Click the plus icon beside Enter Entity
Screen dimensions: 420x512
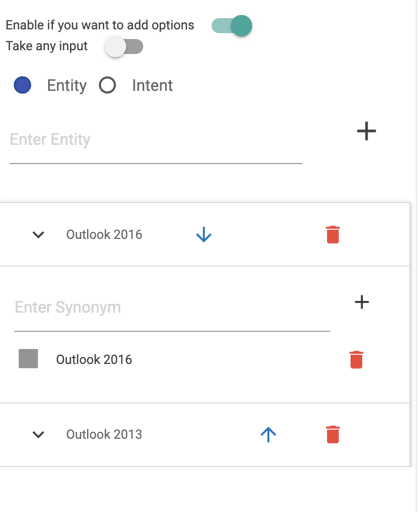367,131
